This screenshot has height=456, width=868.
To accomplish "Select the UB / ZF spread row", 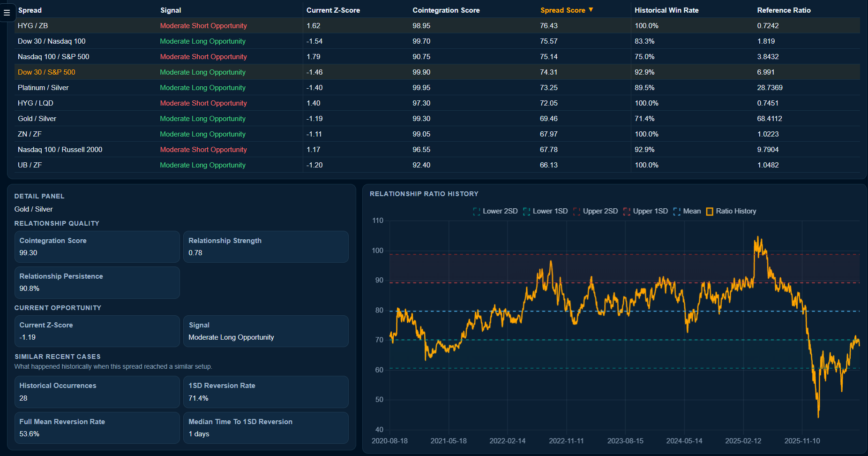I will (437, 165).
